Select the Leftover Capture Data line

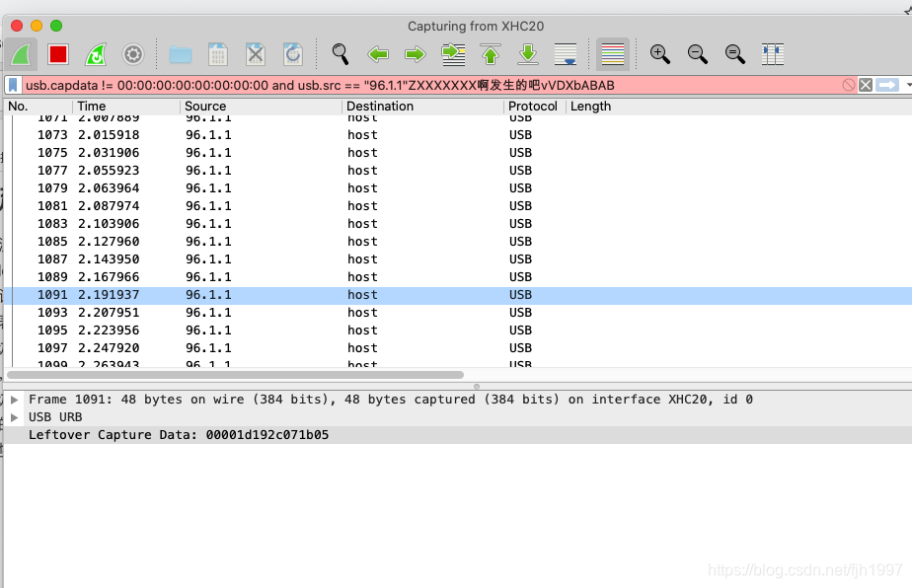click(457, 435)
